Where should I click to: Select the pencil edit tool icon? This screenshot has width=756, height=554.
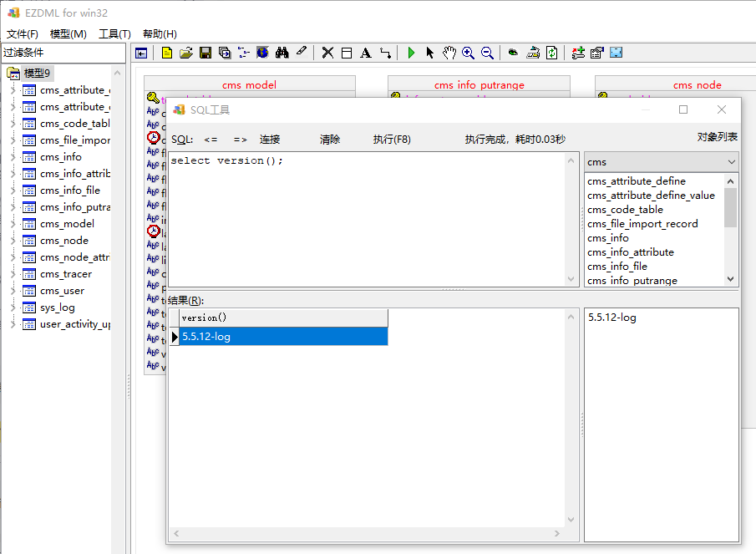point(302,52)
